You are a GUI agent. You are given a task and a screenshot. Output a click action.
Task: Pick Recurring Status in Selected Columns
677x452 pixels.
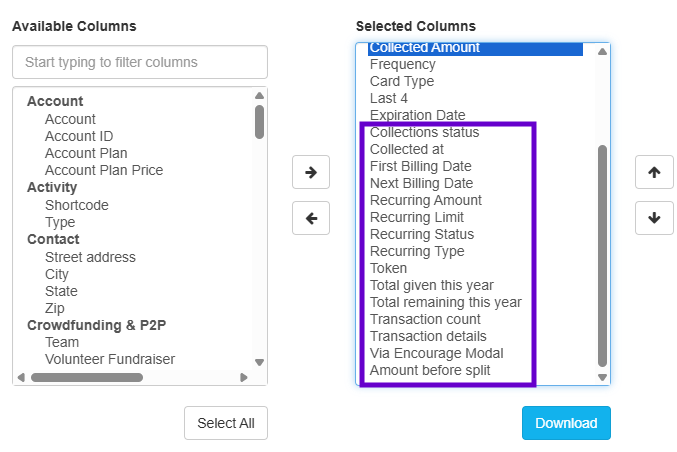coord(422,234)
